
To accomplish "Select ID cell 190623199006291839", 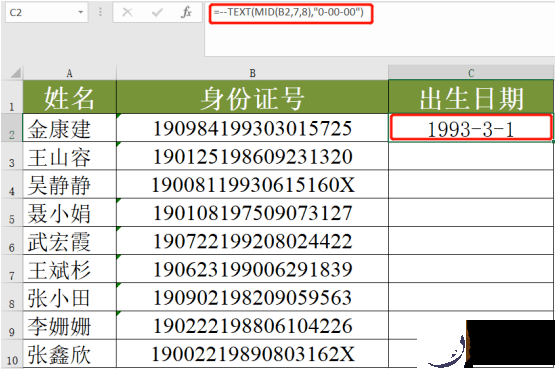I will click(252, 269).
